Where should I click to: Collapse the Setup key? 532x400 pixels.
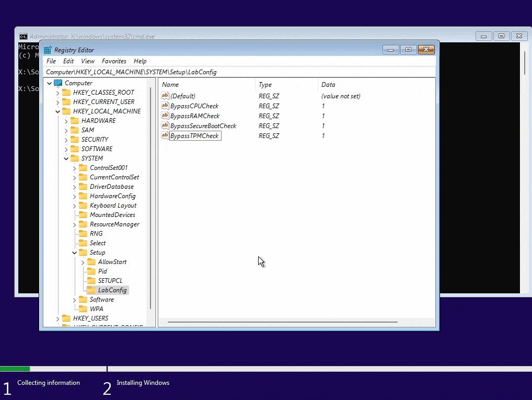tap(74, 253)
